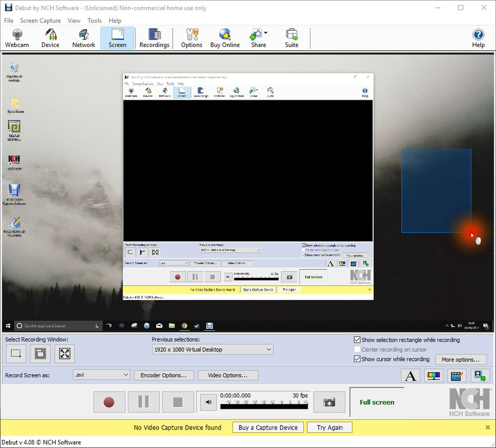Choose the dashed-rectangle region selection tool
The image size is (496, 448).
pyautogui.click(x=16, y=353)
